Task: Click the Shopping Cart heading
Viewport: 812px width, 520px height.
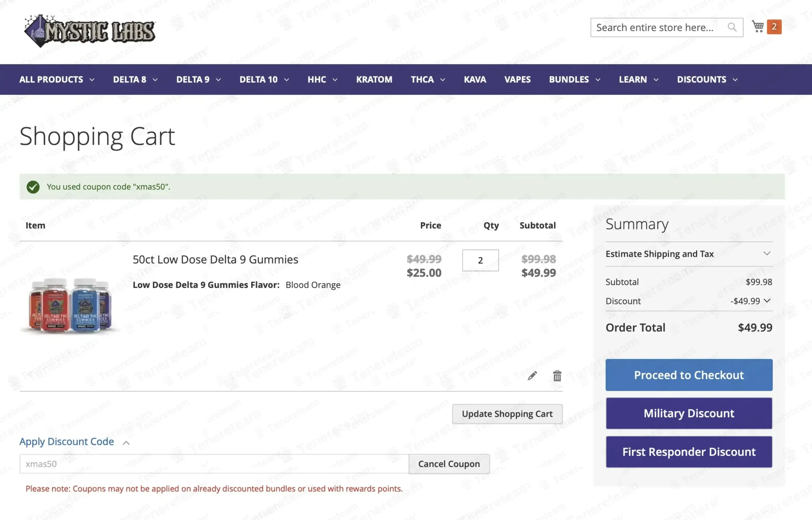Action: [x=97, y=137]
